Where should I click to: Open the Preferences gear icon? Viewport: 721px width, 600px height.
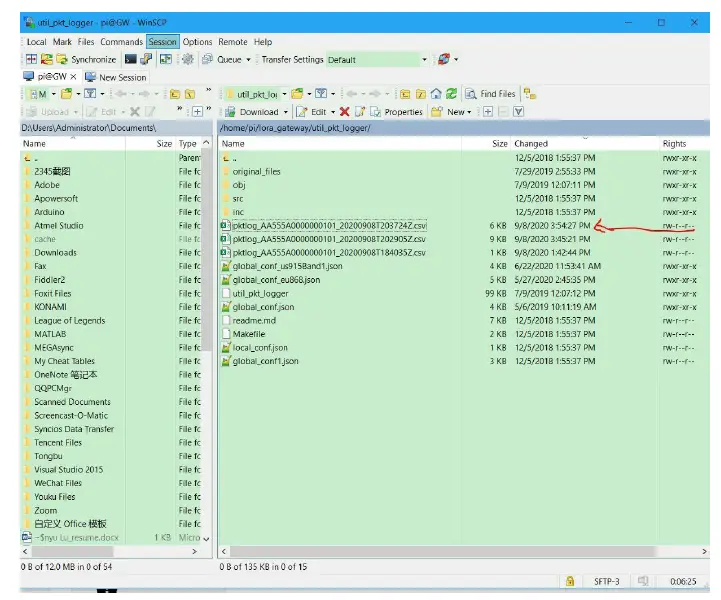pos(187,60)
